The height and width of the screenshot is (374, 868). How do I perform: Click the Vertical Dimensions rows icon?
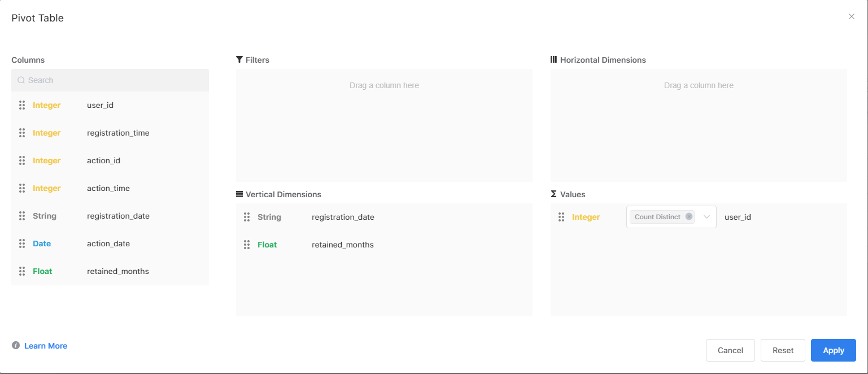coord(239,194)
